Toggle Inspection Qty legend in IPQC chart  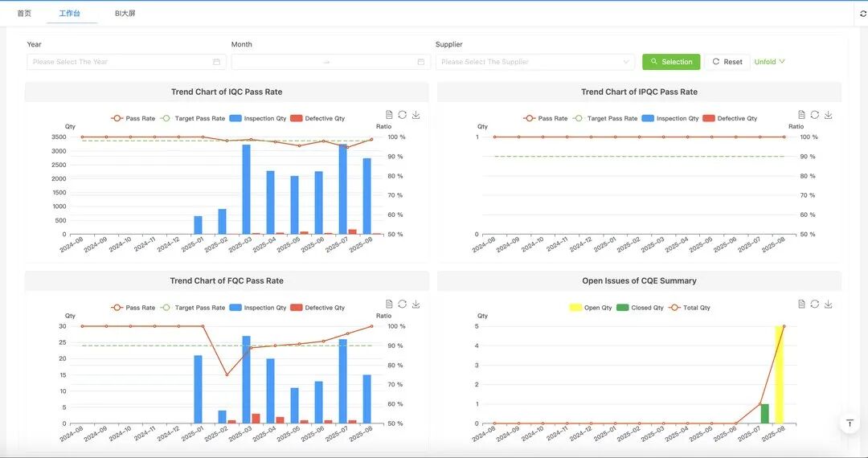tap(670, 118)
